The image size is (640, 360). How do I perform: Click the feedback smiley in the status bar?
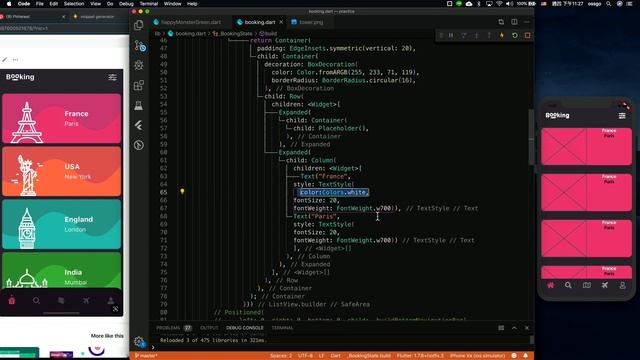pos(514,356)
